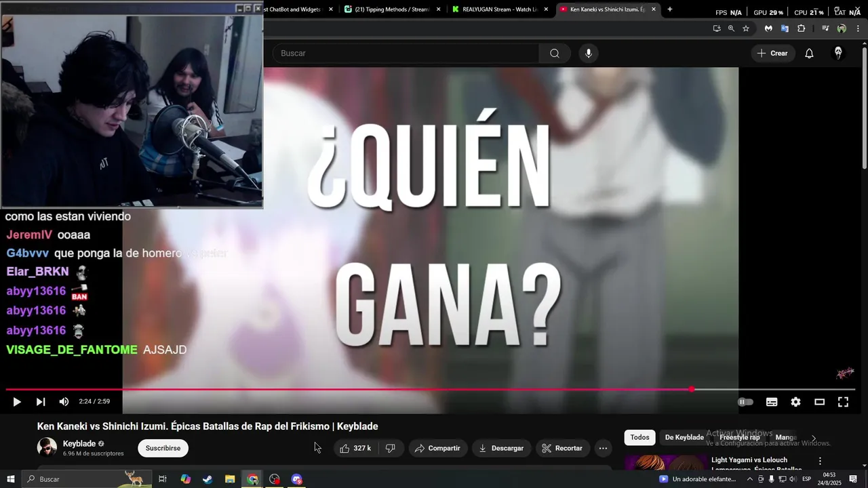Open the Discord icon on the taskbar
Screen dimensions: 868x488
click(x=296, y=479)
